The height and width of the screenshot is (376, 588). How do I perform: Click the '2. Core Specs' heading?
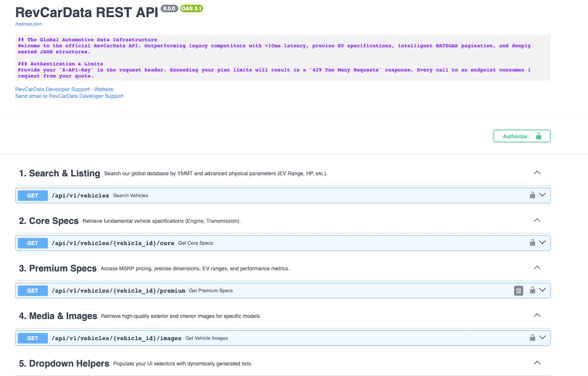point(49,221)
